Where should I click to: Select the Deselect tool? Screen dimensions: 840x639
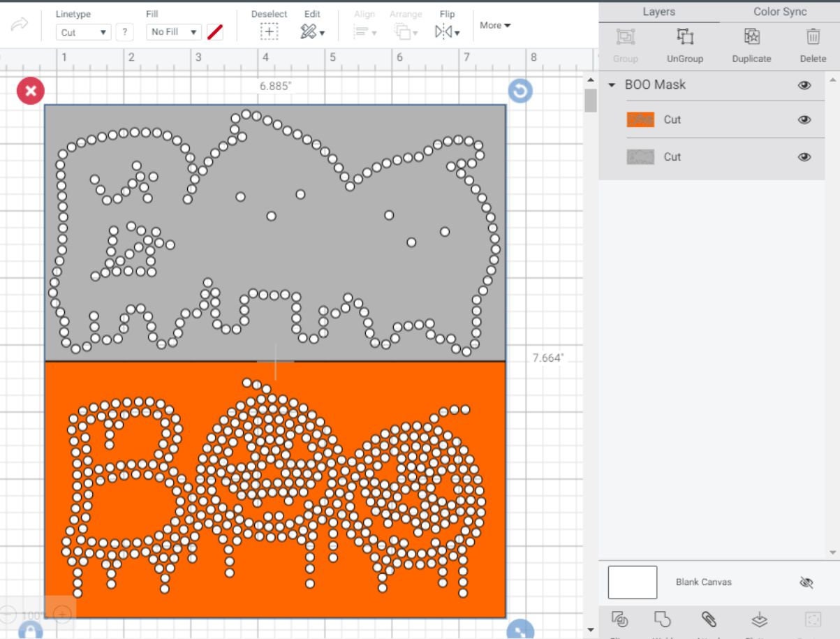pos(269,31)
